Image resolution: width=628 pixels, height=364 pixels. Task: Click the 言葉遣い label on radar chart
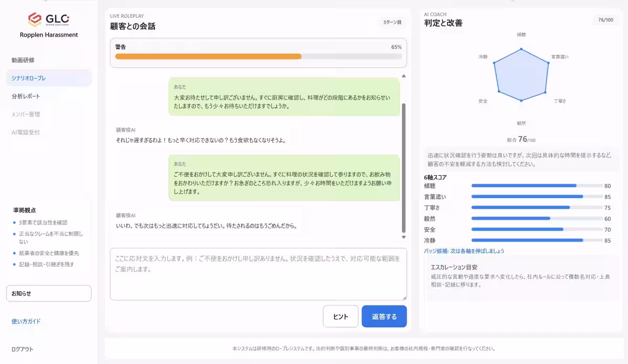click(560, 56)
